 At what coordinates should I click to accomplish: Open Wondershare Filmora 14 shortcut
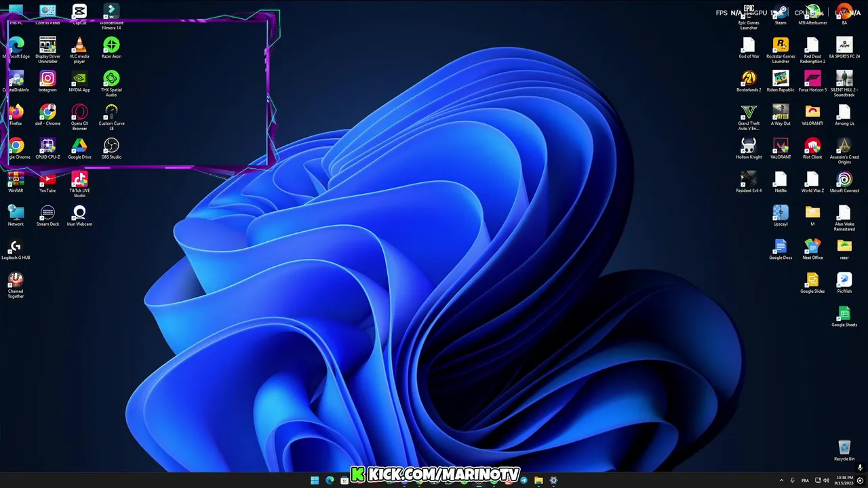click(x=111, y=17)
